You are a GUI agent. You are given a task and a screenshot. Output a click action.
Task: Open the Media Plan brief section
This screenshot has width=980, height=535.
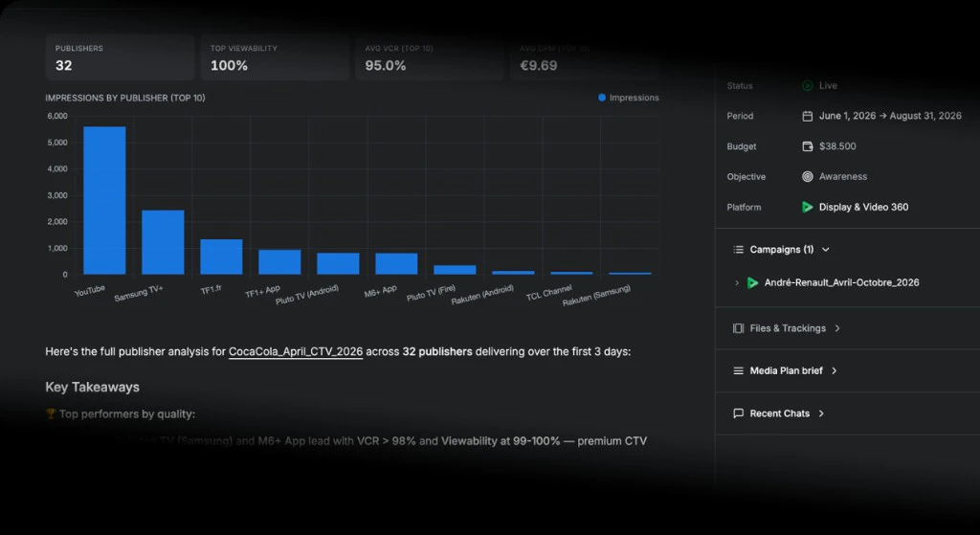pyautogui.click(x=785, y=370)
